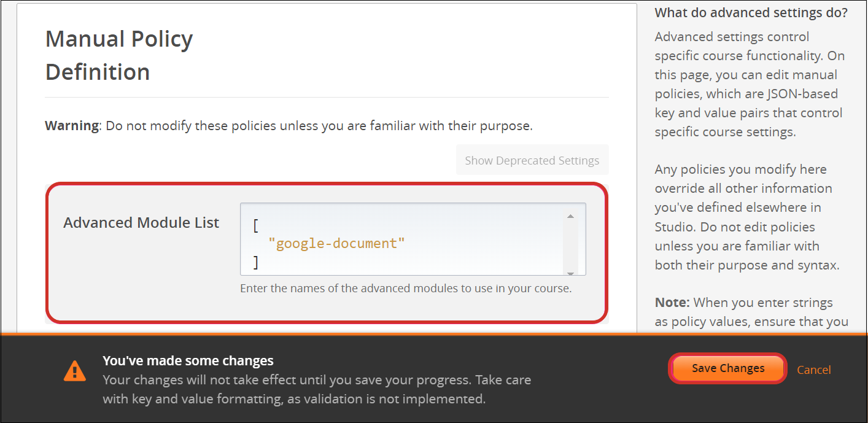Cancel the unsaved changes
Screen dimensions: 868x423
point(813,370)
